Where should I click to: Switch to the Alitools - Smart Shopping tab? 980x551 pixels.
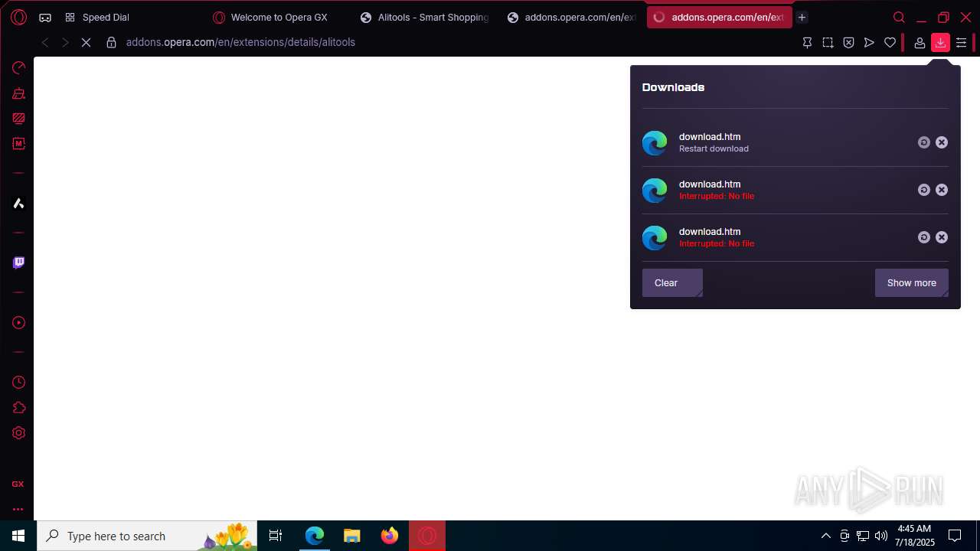click(x=426, y=18)
